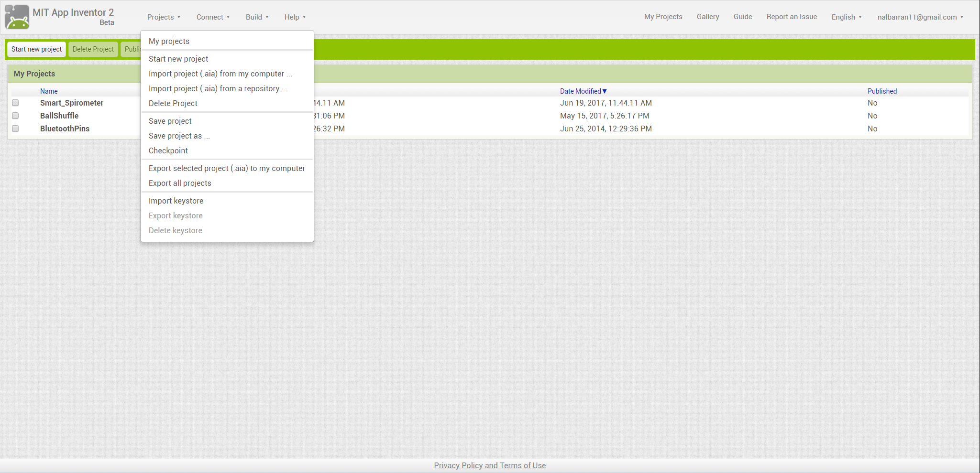Open the Smart_Spirometer project
Image resolution: width=980 pixels, height=473 pixels.
72,103
